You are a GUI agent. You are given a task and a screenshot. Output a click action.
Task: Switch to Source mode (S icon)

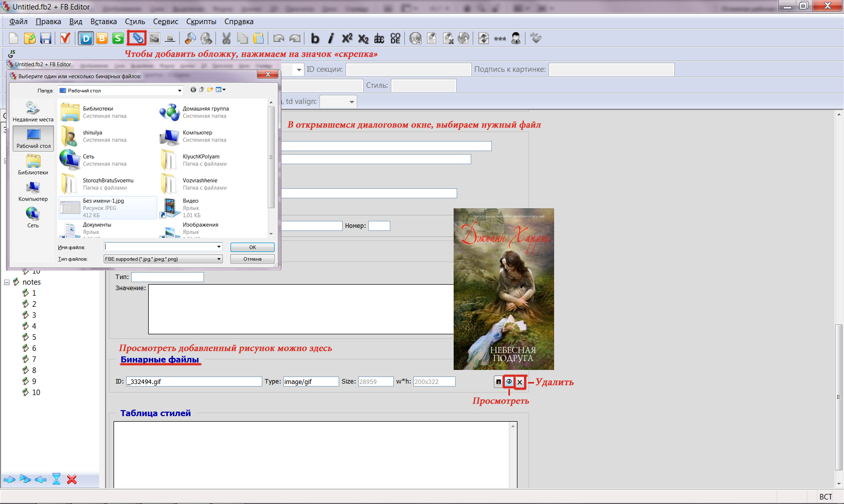click(x=118, y=38)
